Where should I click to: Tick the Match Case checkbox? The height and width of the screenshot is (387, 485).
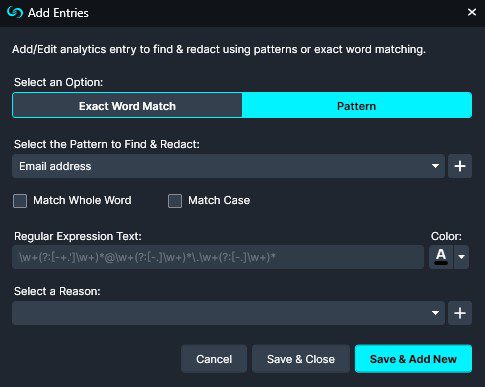coord(175,201)
